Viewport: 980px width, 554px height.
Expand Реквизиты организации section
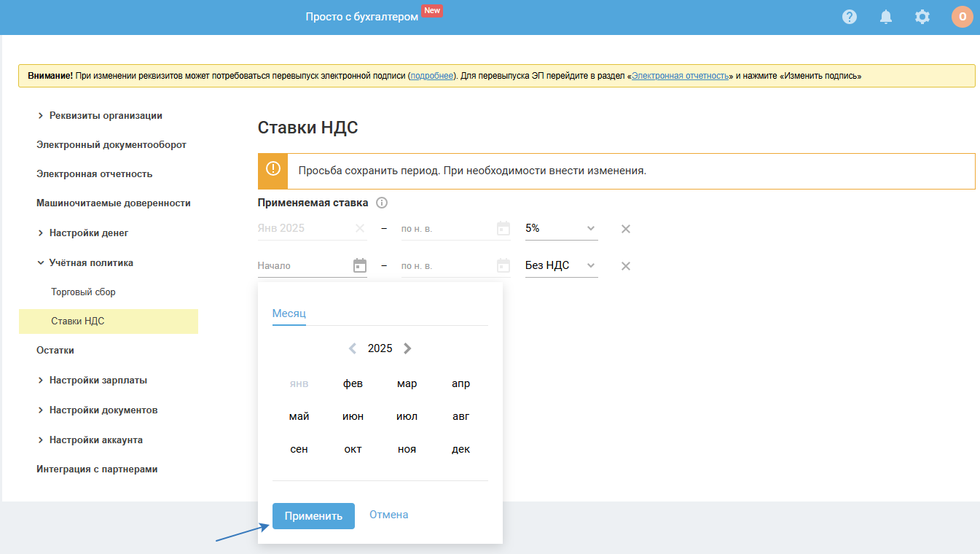click(x=41, y=116)
